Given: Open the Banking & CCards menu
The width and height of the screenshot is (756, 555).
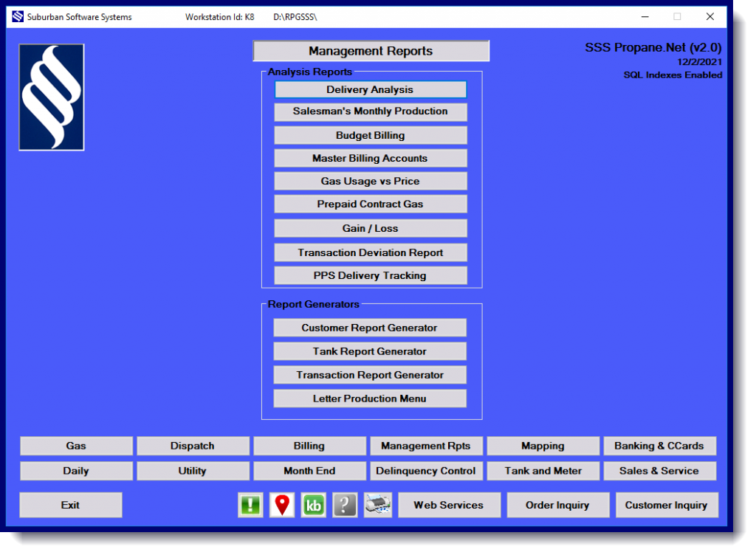Looking at the screenshot, I should [659, 446].
